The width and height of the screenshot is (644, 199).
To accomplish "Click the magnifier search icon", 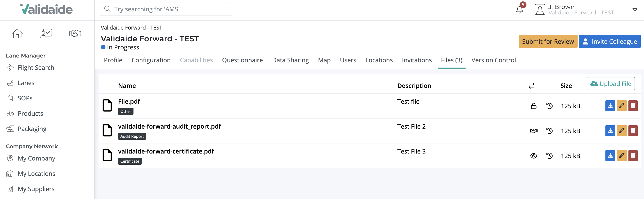I will click(x=107, y=9).
